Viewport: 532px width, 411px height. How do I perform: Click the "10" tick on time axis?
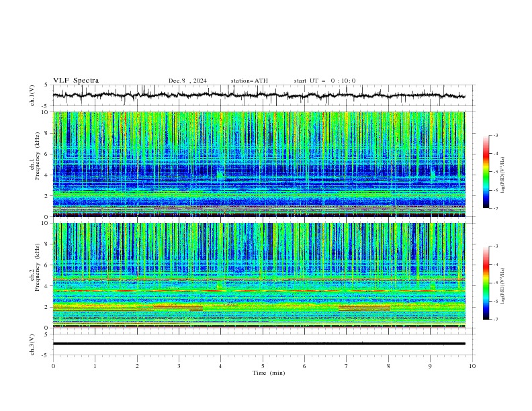[472, 366]
